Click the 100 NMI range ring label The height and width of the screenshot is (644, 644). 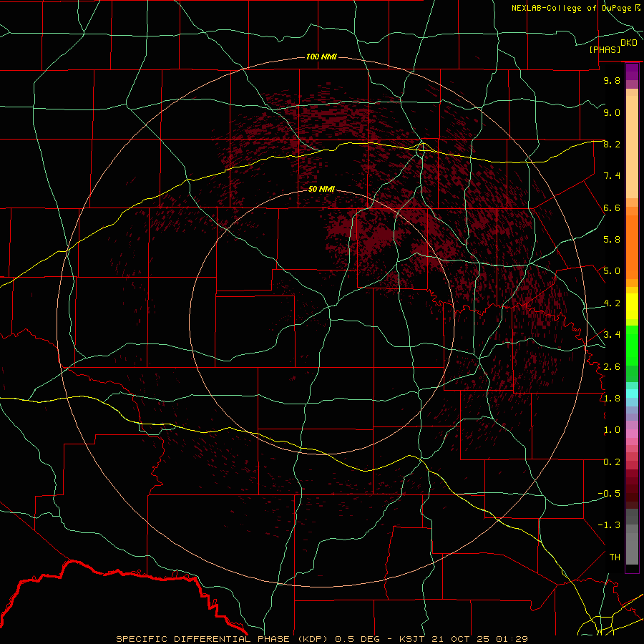click(321, 57)
